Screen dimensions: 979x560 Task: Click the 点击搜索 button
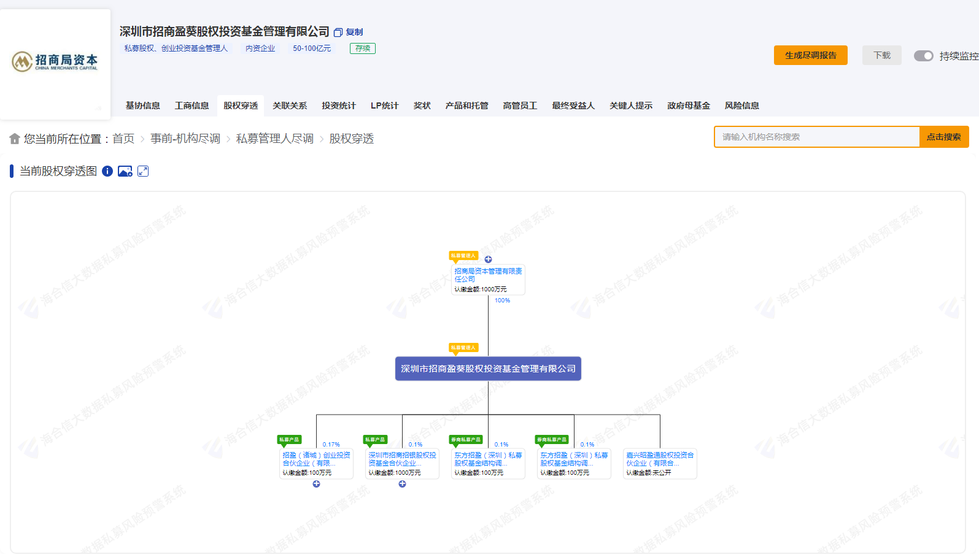click(x=943, y=137)
